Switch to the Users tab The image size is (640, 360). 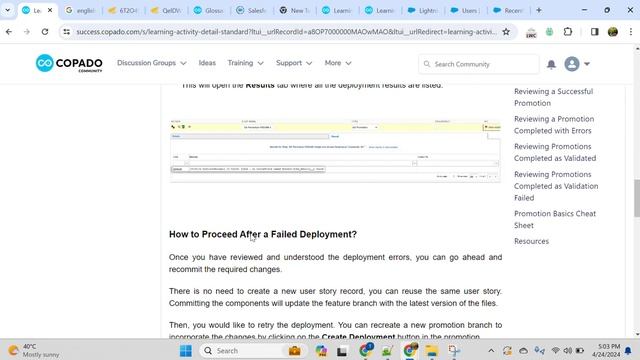click(466, 11)
